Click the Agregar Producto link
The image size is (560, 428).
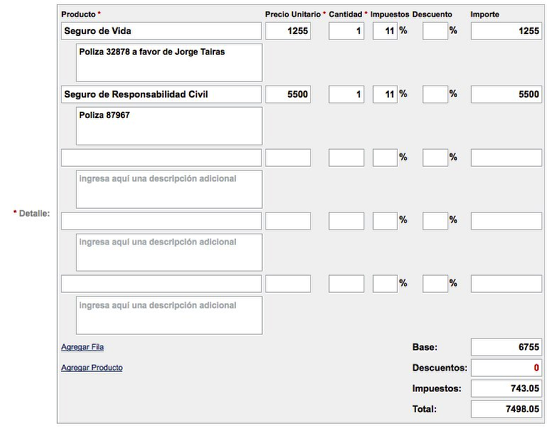pyautogui.click(x=92, y=368)
